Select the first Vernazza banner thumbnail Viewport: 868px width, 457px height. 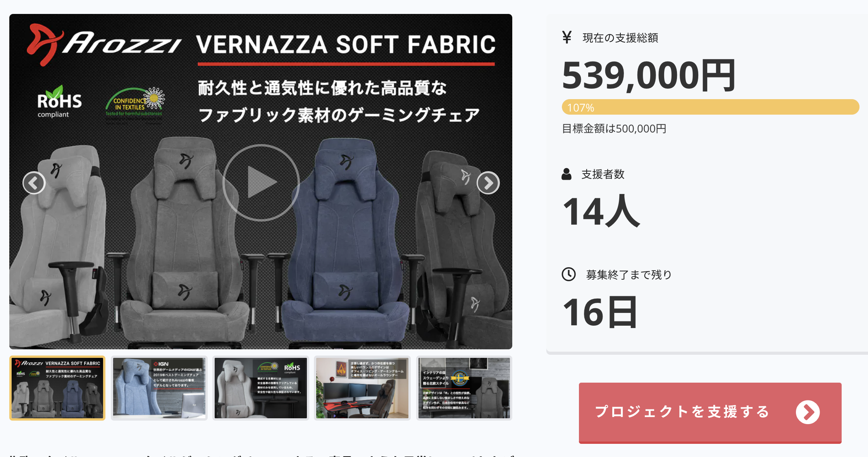pyautogui.click(x=57, y=388)
